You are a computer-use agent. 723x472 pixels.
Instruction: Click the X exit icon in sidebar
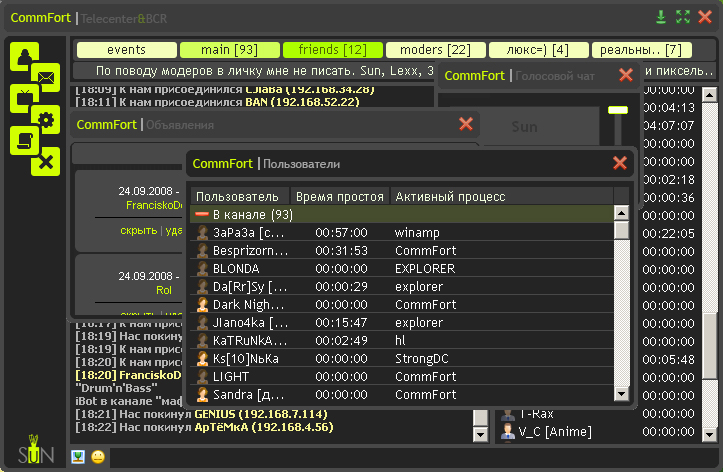(46, 162)
